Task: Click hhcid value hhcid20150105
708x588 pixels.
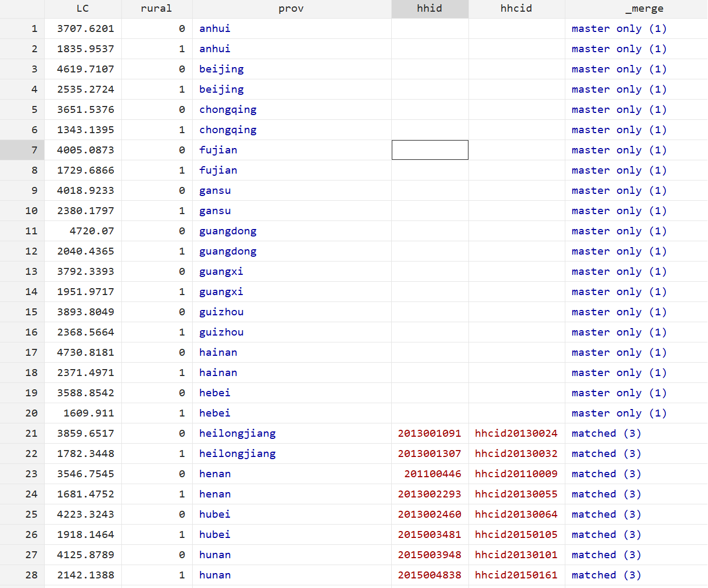Action: point(516,535)
